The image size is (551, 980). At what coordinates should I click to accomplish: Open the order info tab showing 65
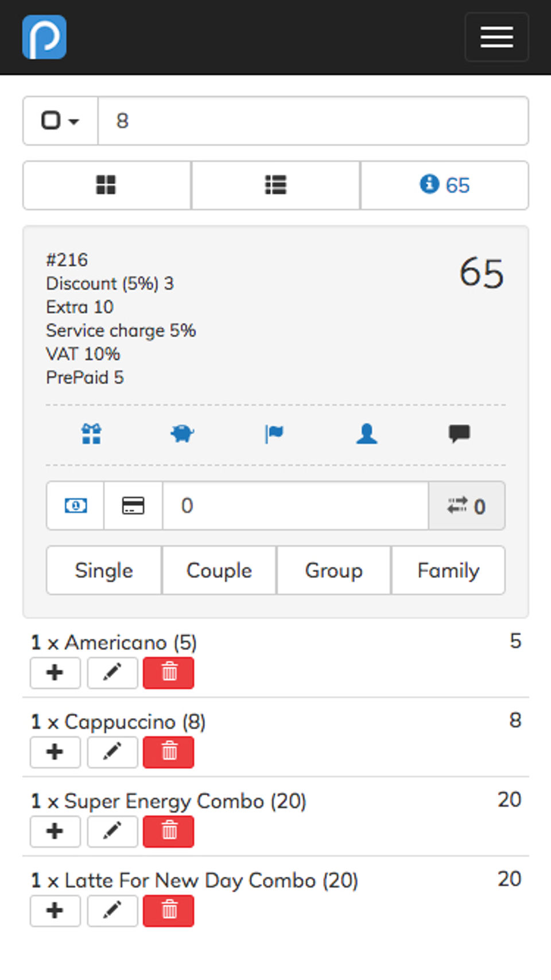click(445, 185)
